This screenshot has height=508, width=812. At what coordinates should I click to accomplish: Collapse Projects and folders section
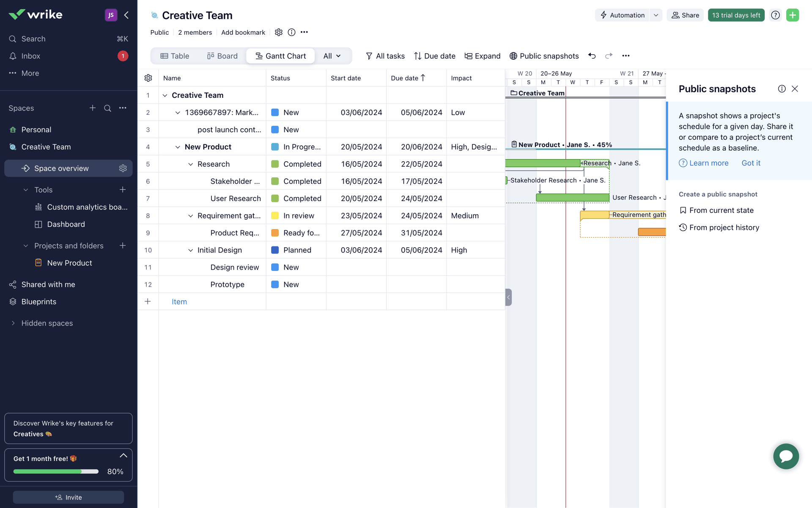tap(26, 246)
